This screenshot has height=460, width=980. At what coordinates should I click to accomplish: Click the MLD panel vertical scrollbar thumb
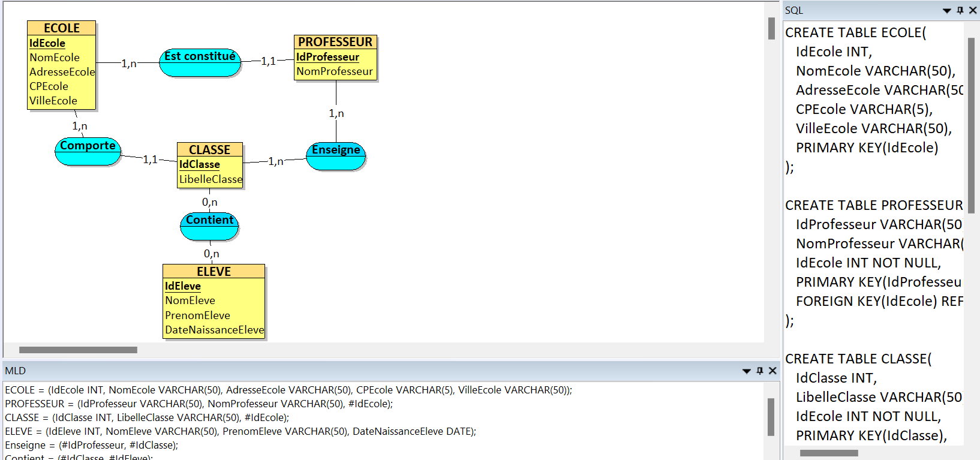771,417
